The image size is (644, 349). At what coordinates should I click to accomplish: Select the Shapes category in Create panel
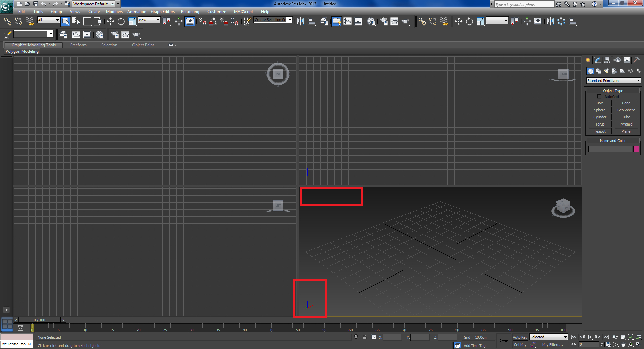coord(598,71)
